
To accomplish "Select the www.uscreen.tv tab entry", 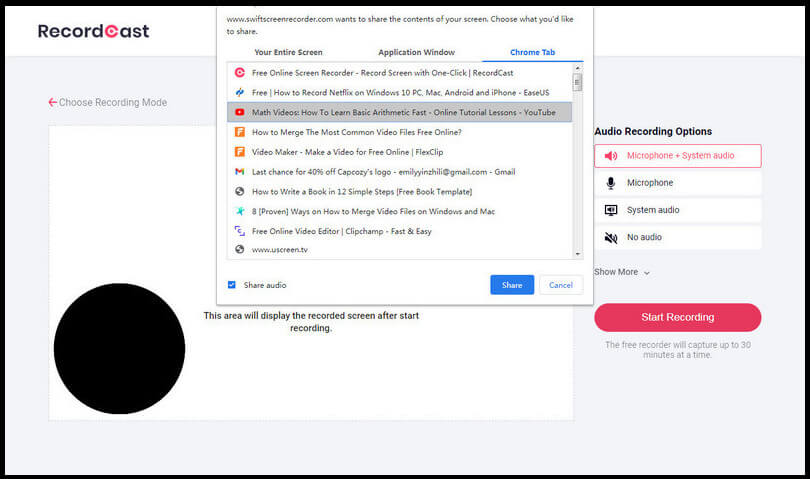I will pyautogui.click(x=400, y=250).
